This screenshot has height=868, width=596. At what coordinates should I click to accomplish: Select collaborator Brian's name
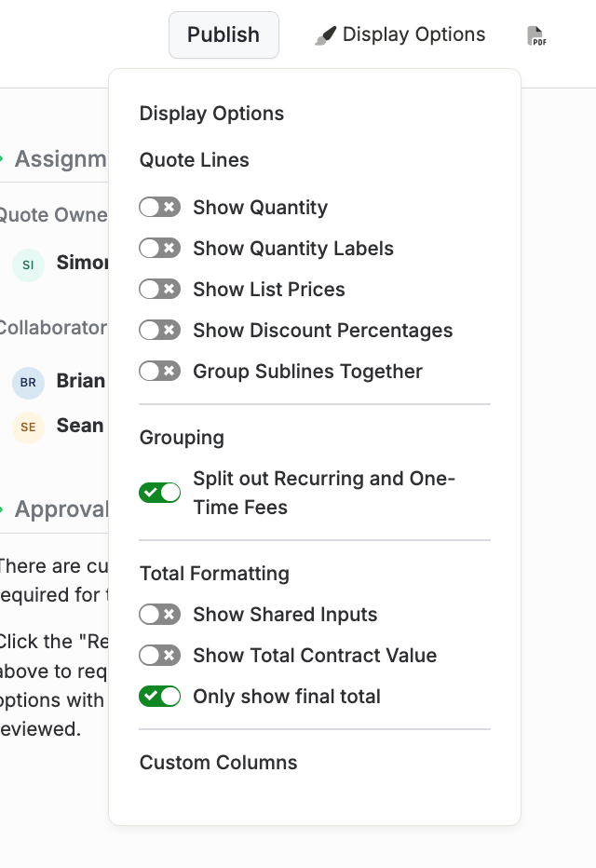pyautogui.click(x=81, y=381)
